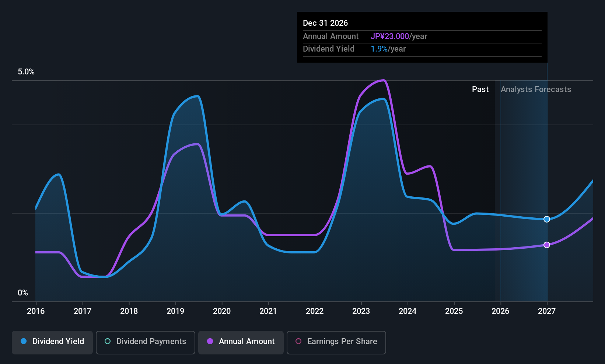Click the Analysts Forecasts region label

(536, 90)
